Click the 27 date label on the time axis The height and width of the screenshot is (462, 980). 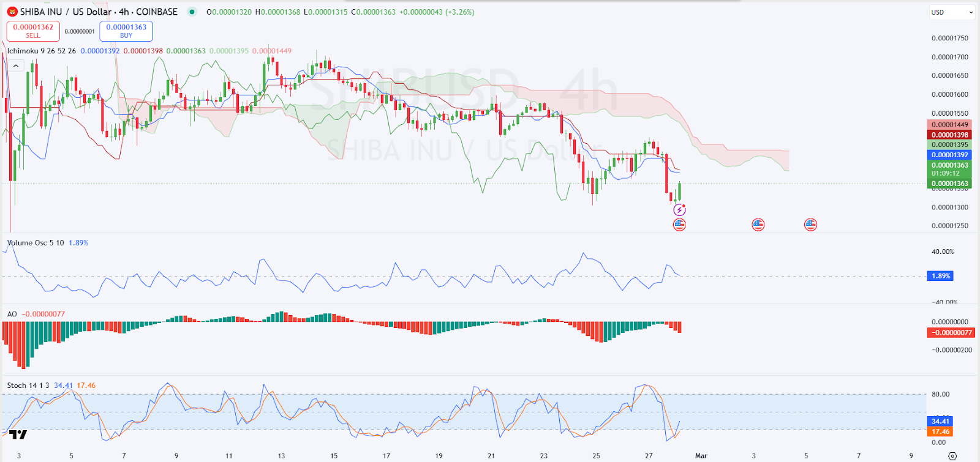pyautogui.click(x=649, y=456)
